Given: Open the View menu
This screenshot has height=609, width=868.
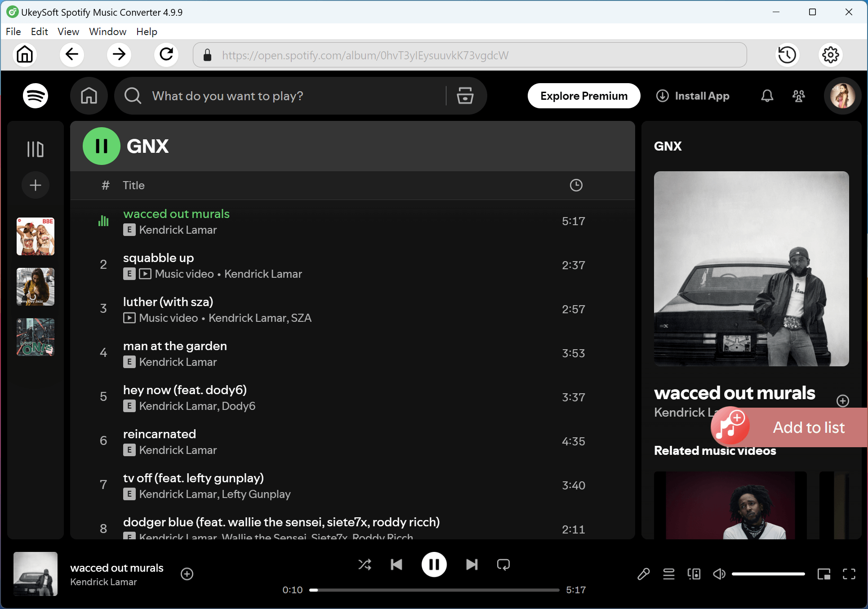Looking at the screenshot, I should click(x=68, y=31).
